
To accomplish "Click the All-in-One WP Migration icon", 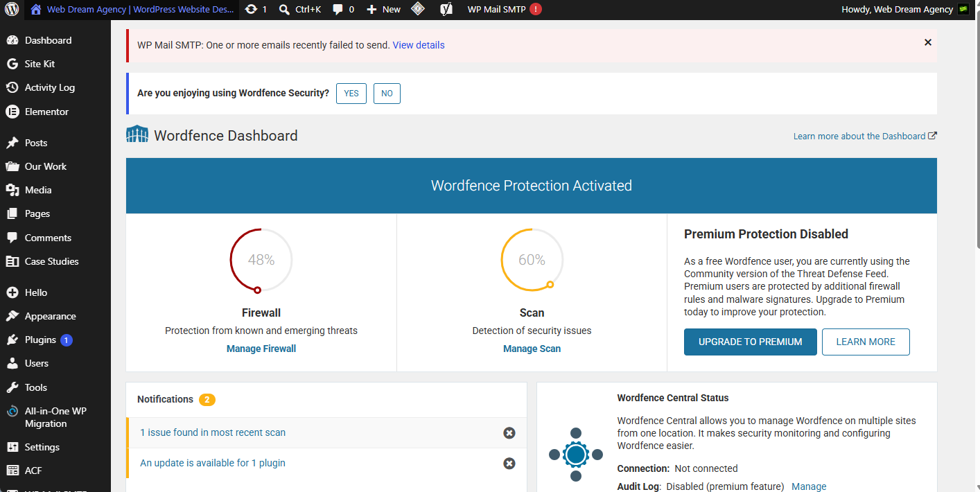I will click(x=12, y=411).
